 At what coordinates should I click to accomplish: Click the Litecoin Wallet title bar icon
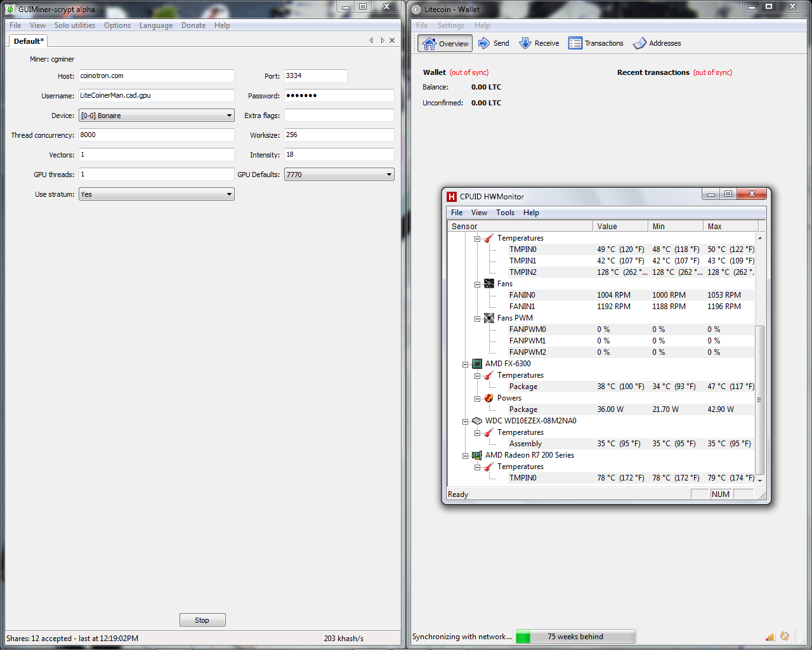click(416, 9)
